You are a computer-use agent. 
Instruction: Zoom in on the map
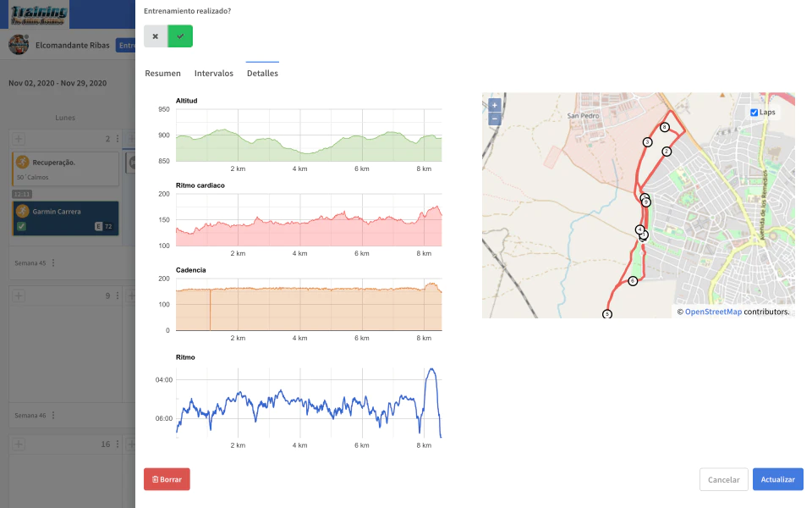tap(495, 105)
